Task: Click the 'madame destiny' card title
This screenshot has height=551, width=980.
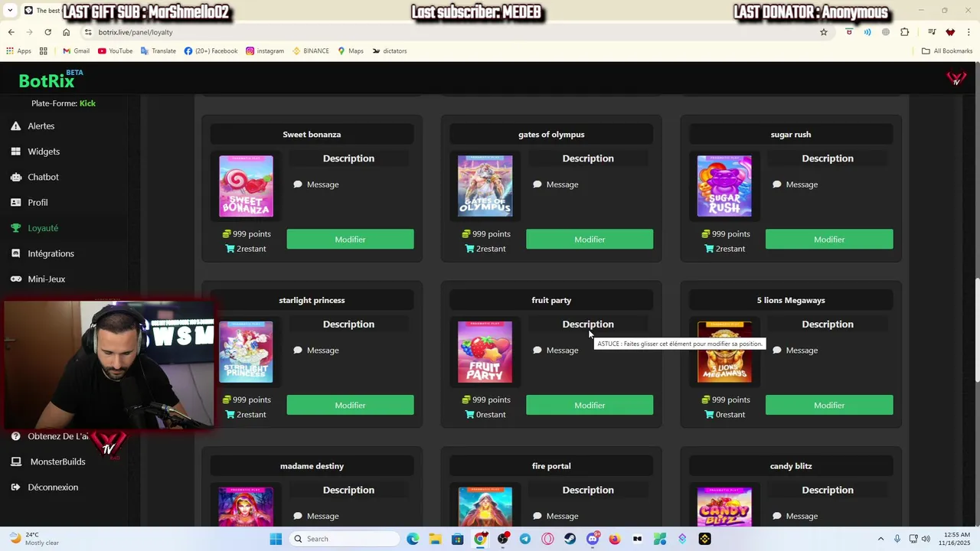Action: tap(312, 466)
